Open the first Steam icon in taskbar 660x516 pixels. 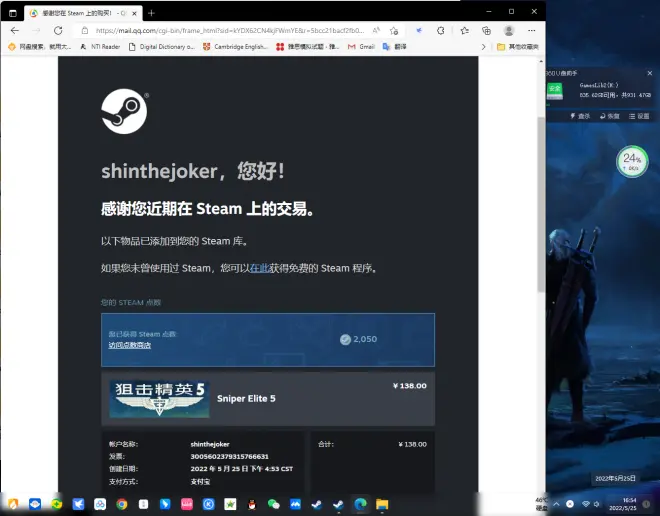pyautogui.click(x=317, y=504)
